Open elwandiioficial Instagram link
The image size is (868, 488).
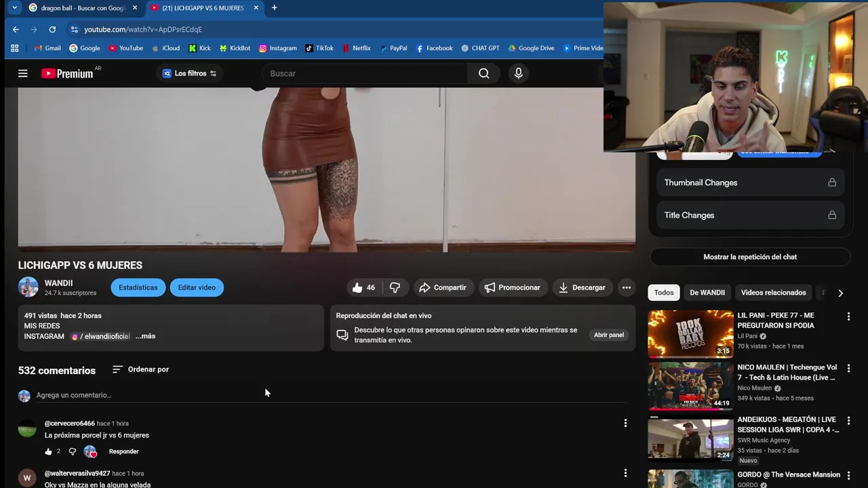[100, 336]
